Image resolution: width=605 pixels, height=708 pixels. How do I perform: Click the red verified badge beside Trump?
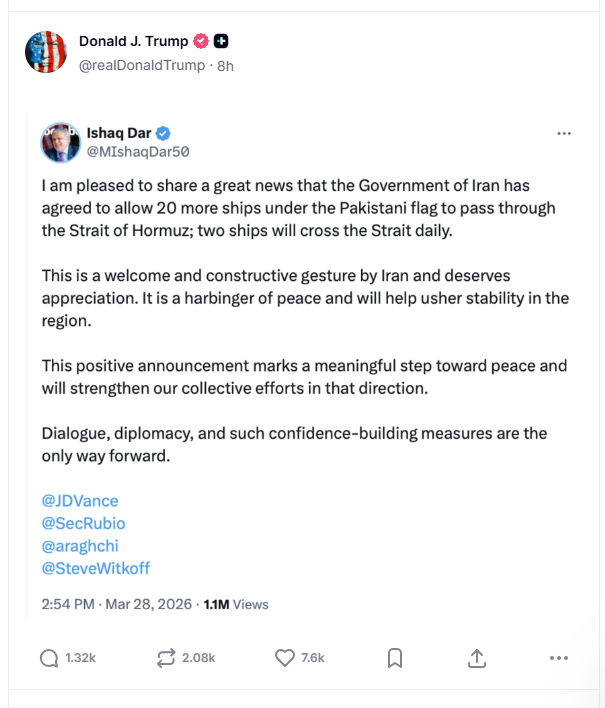(201, 41)
